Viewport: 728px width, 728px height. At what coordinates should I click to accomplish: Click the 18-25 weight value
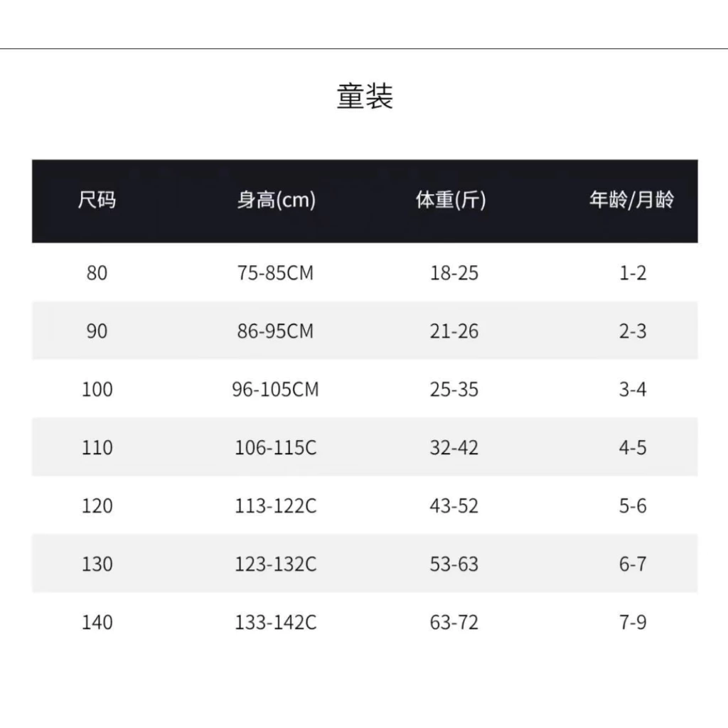(454, 273)
